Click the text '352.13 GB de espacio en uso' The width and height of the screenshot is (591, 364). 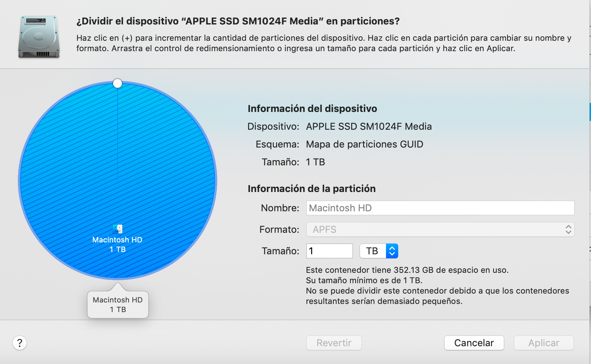451,270
